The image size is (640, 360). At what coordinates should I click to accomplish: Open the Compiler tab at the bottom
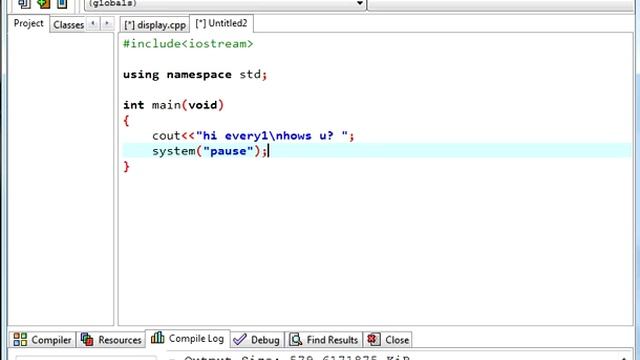42,340
